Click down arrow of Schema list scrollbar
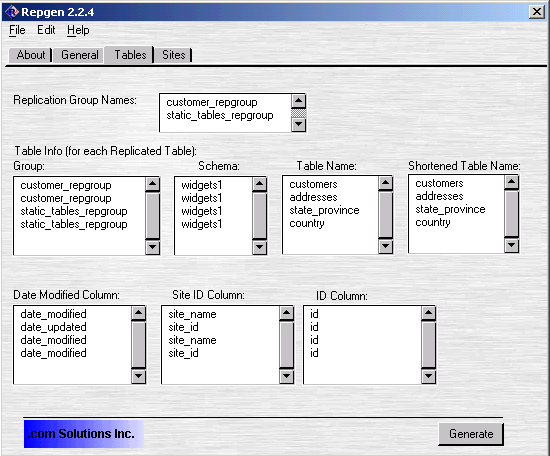Viewport: 550px width, 456px height. tap(260, 247)
